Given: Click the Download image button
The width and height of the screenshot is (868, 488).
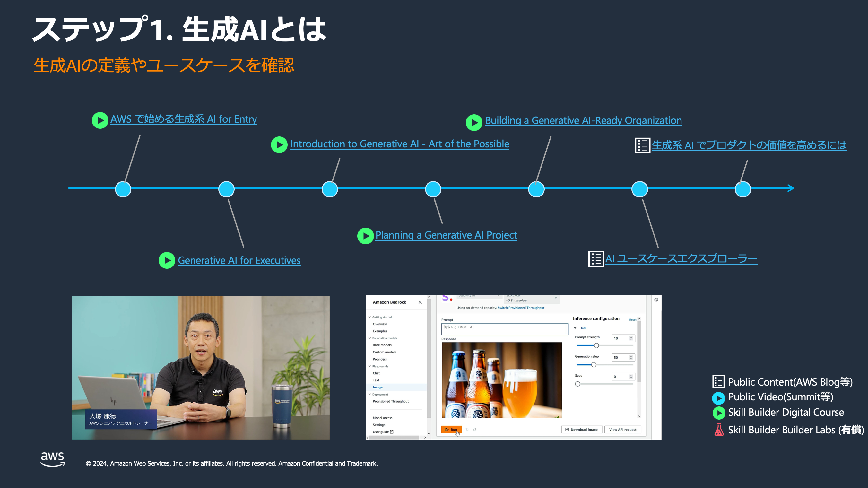Looking at the screenshot, I should click(582, 430).
